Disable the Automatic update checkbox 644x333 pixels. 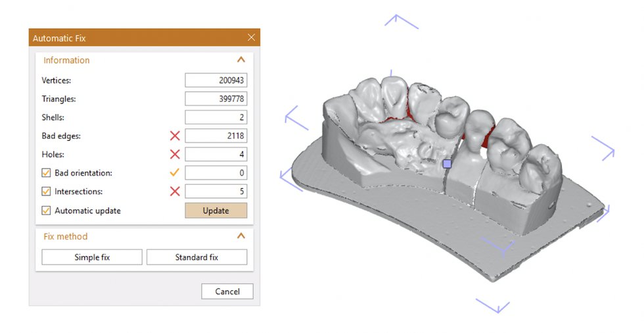pos(46,211)
